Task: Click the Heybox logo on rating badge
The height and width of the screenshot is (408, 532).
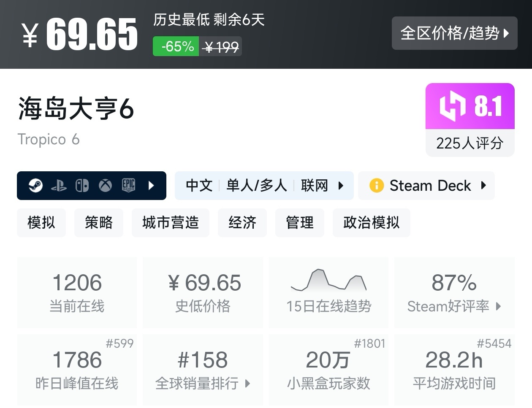Action: pos(452,106)
